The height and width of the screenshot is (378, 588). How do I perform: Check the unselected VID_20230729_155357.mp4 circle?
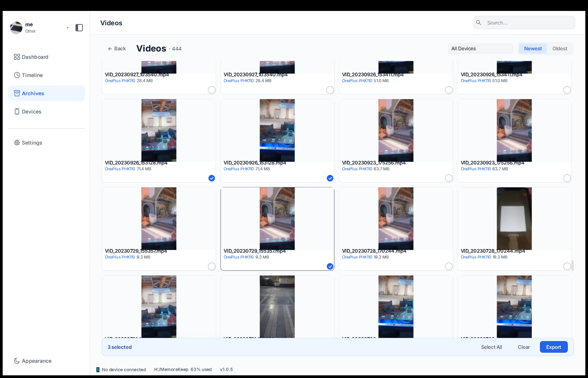pos(211,266)
